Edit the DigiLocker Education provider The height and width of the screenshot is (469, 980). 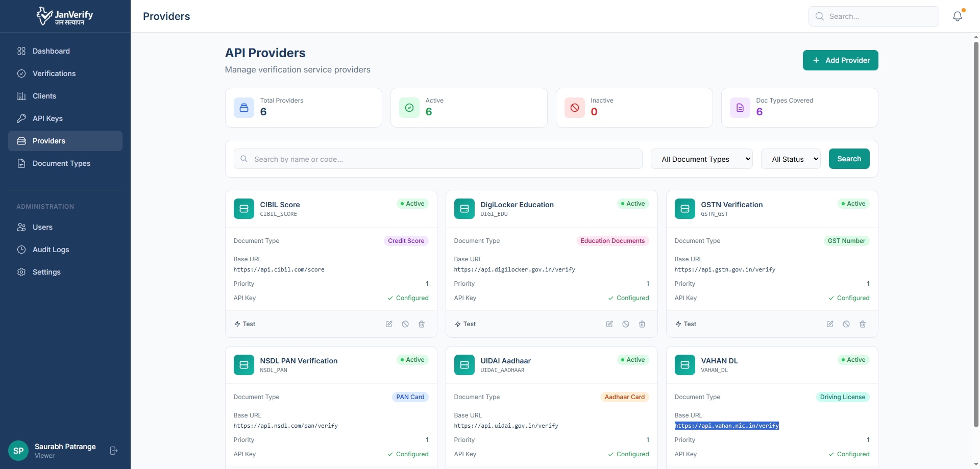(x=609, y=324)
